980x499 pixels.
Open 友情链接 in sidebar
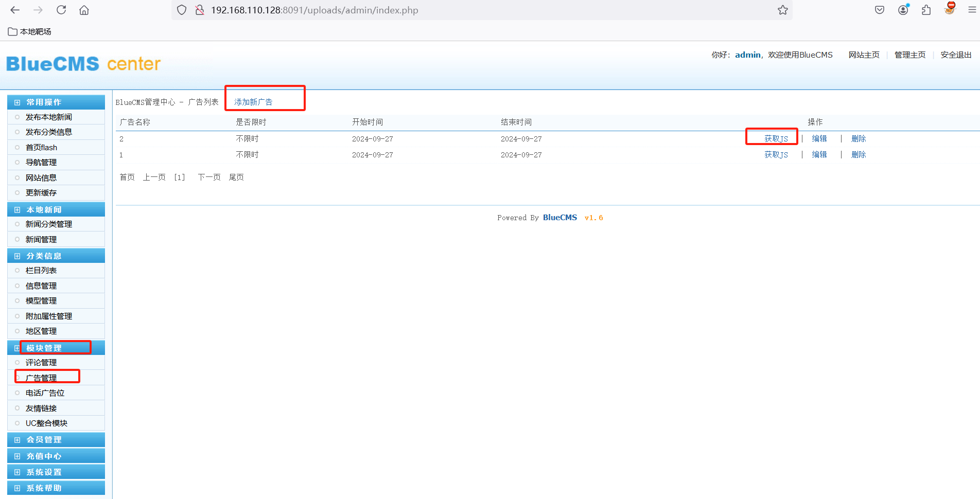(x=41, y=408)
